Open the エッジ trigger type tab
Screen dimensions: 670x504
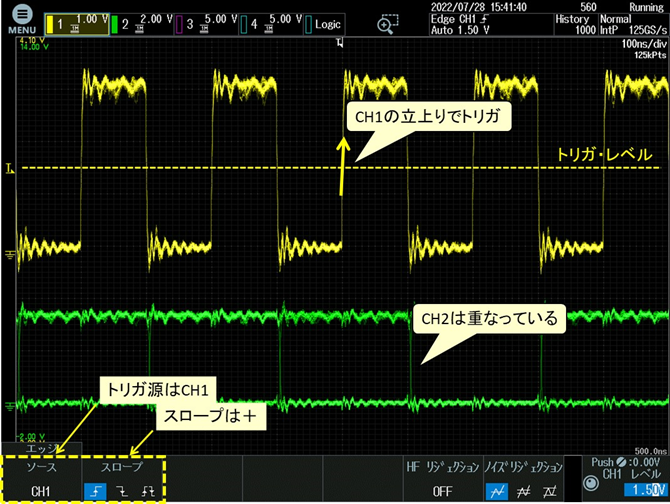click(x=42, y=448)
